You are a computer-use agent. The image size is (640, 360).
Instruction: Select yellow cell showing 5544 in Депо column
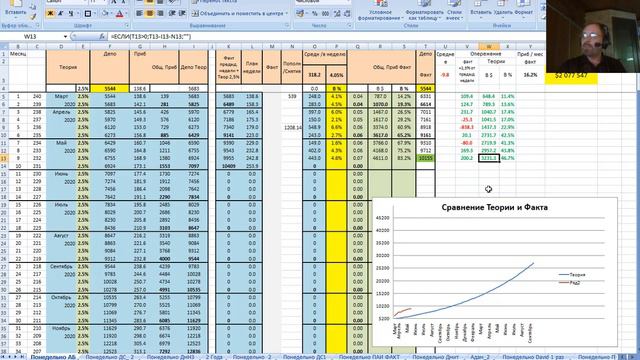tap(110, 88)
